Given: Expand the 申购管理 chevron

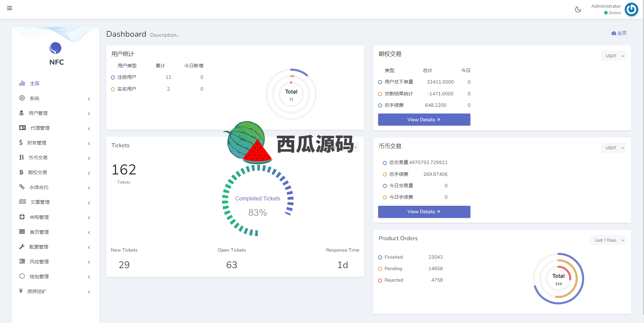Looking at the screenshot, I should 89,218.
